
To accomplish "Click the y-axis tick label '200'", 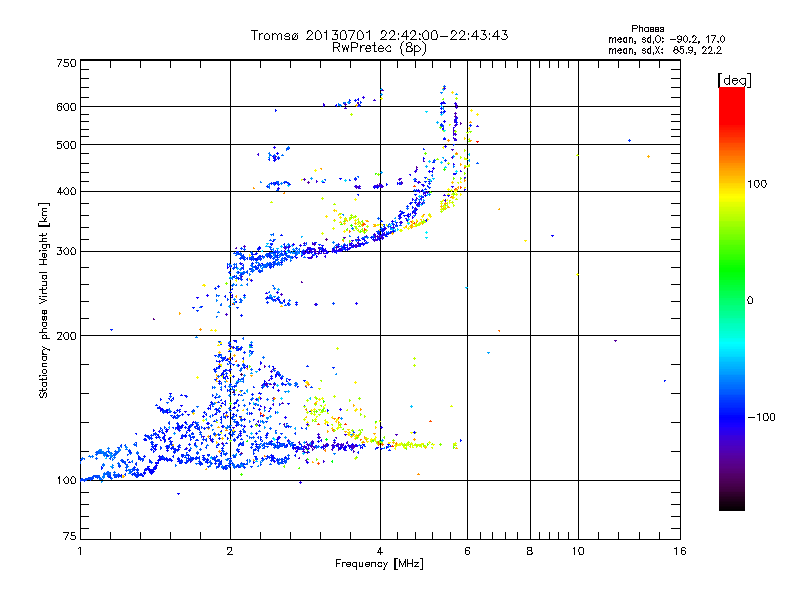I will tap(66, 336).
